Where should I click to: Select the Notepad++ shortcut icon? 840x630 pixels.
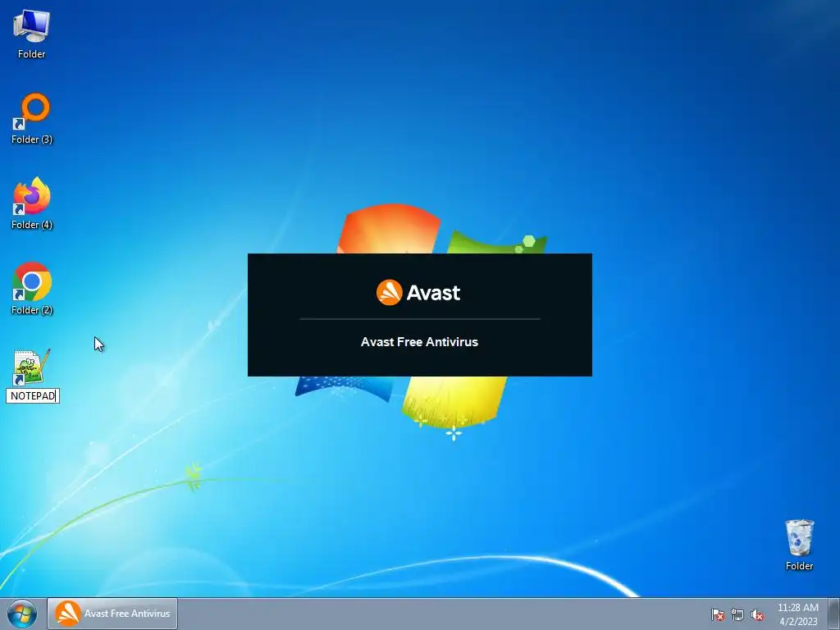point(32,367)
